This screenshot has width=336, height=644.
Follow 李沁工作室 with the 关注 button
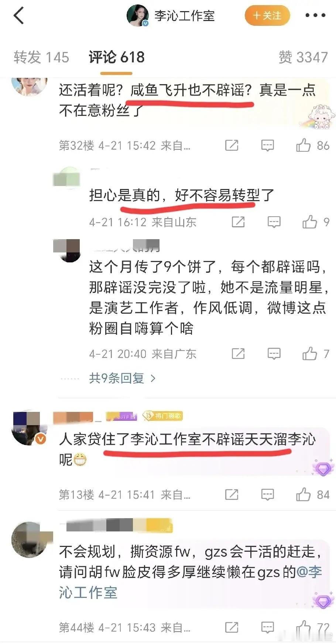point(267,16)
